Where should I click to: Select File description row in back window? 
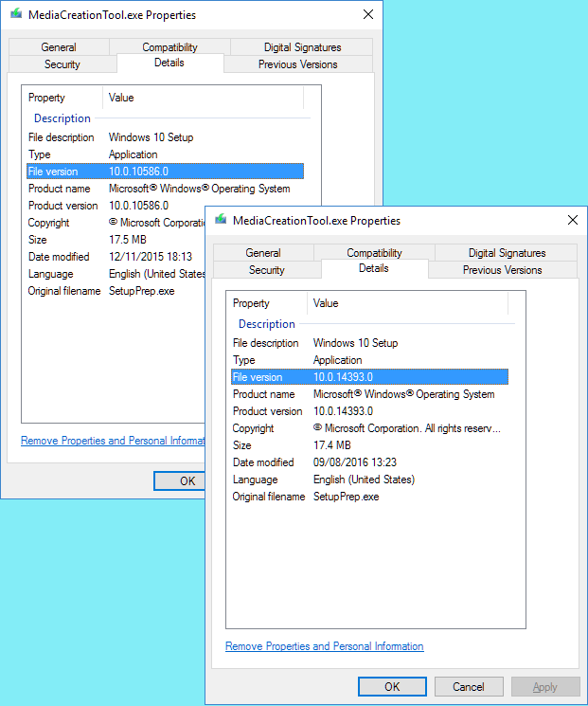(165, 136)
